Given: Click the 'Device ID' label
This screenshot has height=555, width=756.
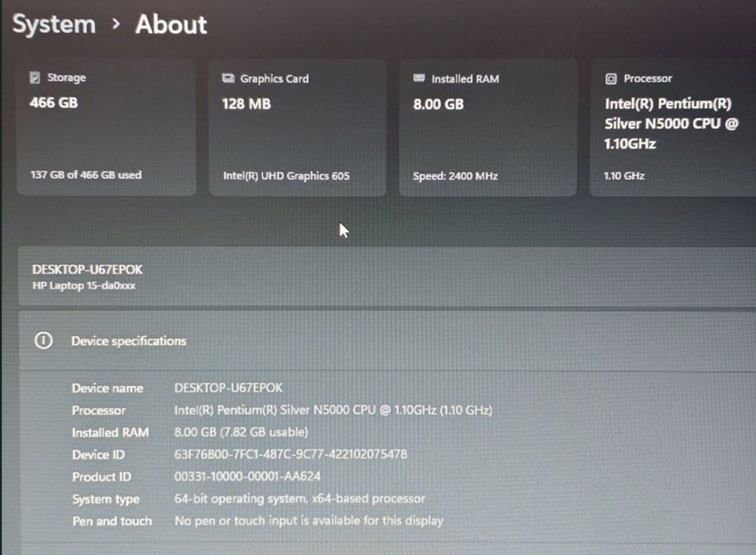Looking at the screenshot, I should point(98,455).
